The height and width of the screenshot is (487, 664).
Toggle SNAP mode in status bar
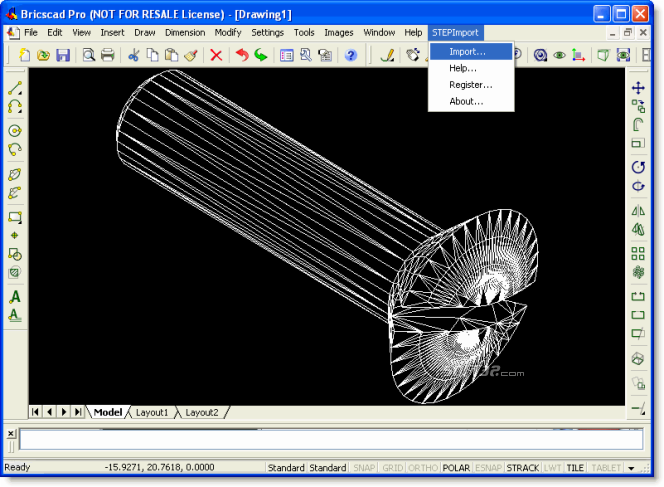[364, 468]
